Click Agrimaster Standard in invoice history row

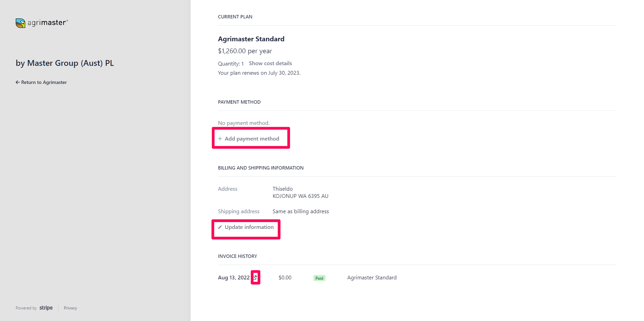pos(372,278)
